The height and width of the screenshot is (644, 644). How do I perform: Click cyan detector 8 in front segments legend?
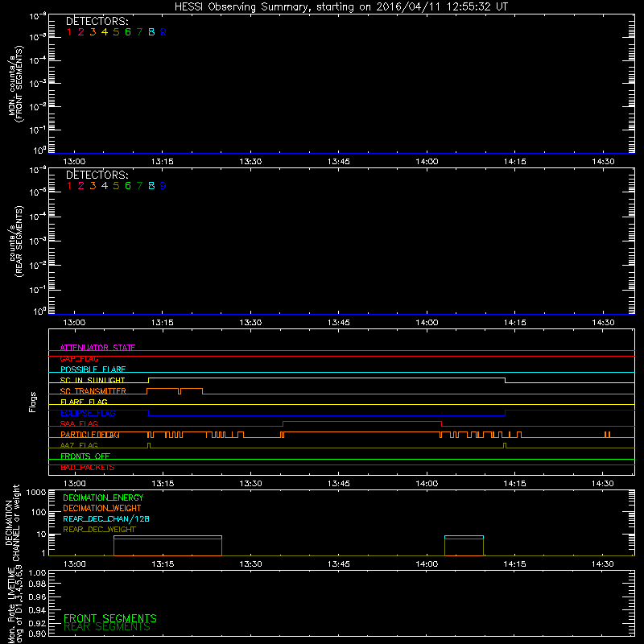tap(151, 32)
